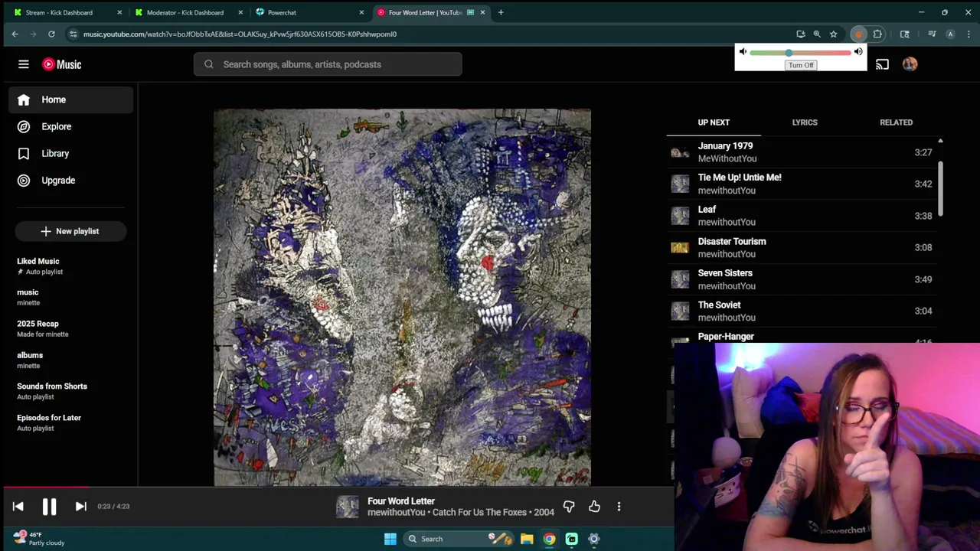This screenshot has width=980, height=551.
Task: Click the Disaster Tourism yellow thumbnail
Action: (x=680, y=247)
